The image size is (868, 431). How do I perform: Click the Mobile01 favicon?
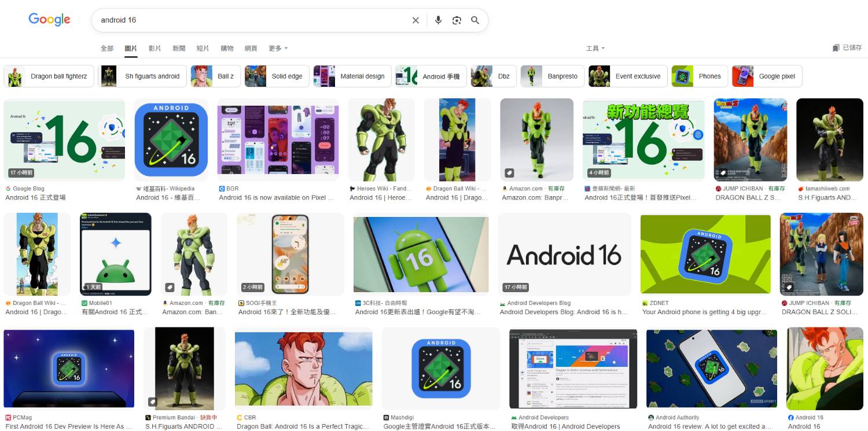(x=84, y=303)
